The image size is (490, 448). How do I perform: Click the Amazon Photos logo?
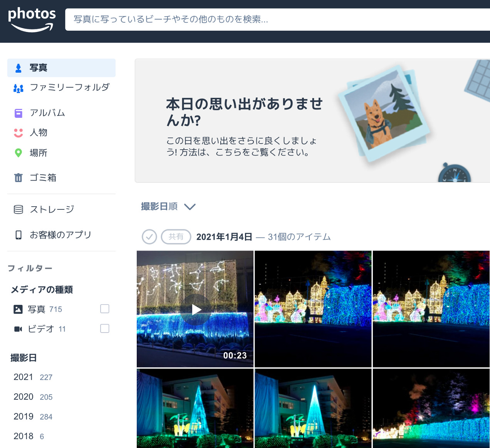click(x=32, y=20)
